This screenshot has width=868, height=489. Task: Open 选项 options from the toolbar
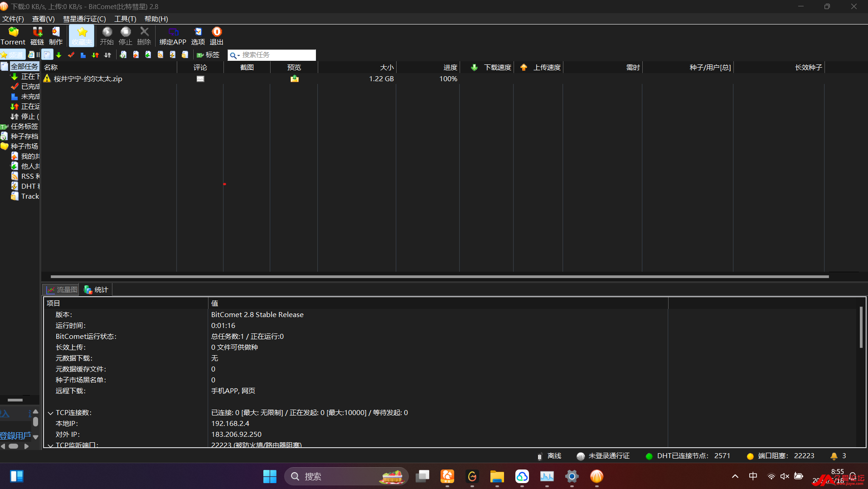(198, 36)
